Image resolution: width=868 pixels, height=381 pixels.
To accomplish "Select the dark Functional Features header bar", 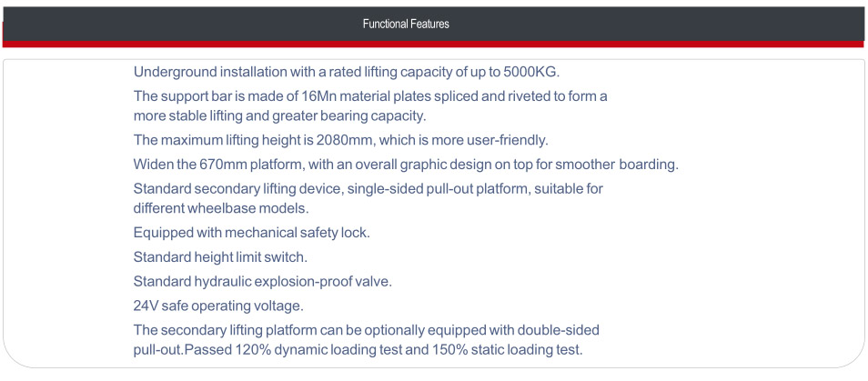I will click(x=433, y=24).
